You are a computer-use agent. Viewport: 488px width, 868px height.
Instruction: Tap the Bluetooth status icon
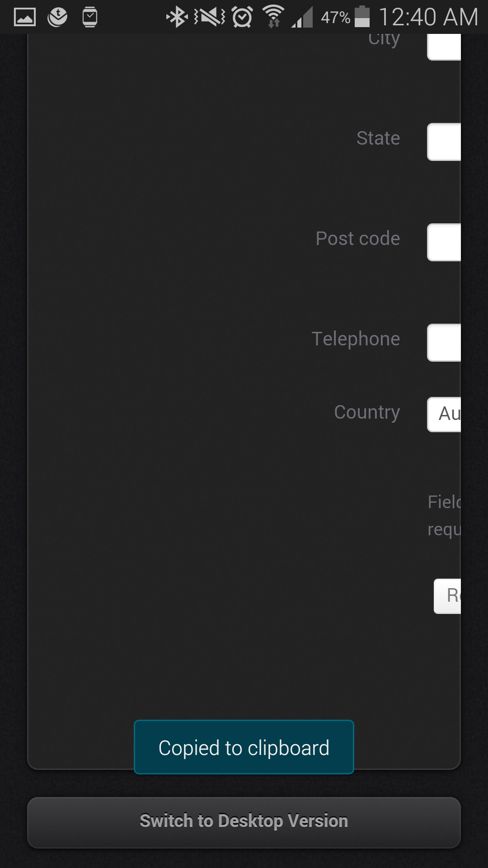[x=177, y=17]
